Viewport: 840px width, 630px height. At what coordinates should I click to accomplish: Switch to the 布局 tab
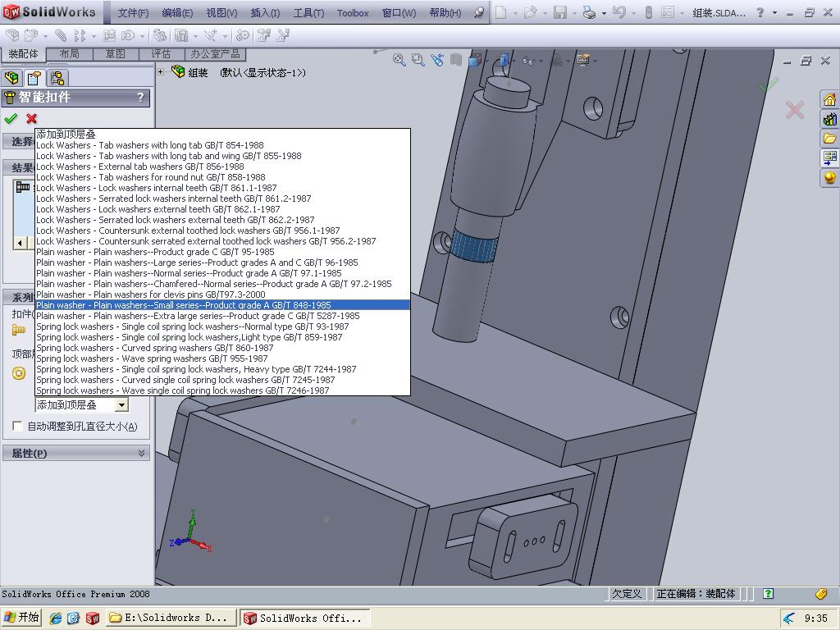pyautogui.click(x=69, y=54)
